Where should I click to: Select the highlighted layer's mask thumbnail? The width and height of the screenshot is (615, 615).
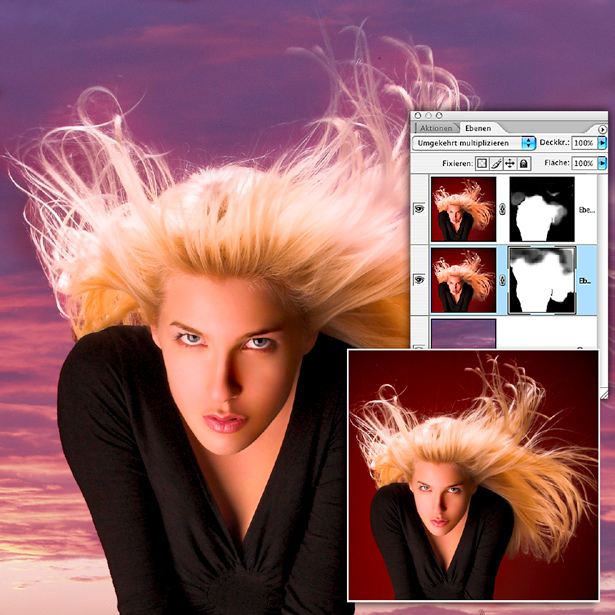[542, 280]
